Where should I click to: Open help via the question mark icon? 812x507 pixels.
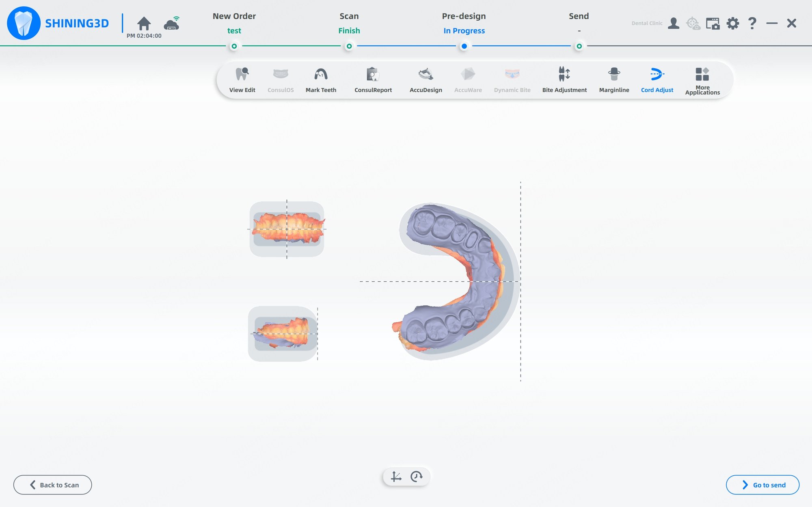(752, 24)
